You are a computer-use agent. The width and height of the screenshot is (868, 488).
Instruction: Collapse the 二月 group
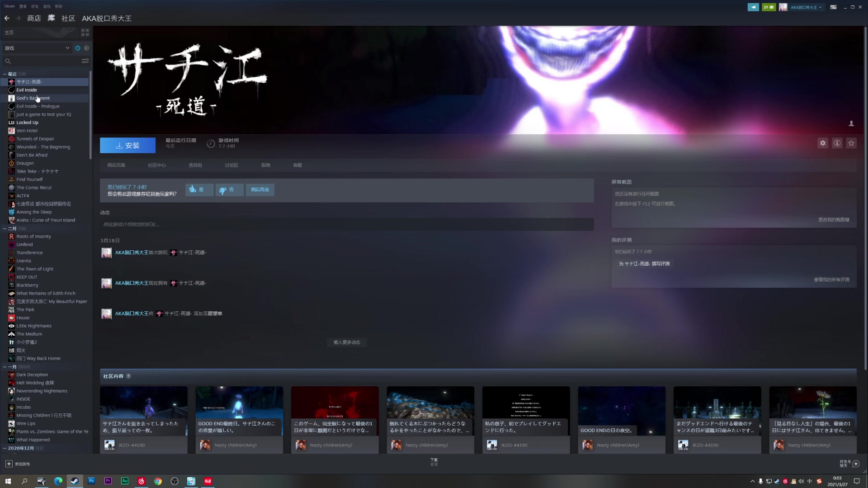coord(5,229)
